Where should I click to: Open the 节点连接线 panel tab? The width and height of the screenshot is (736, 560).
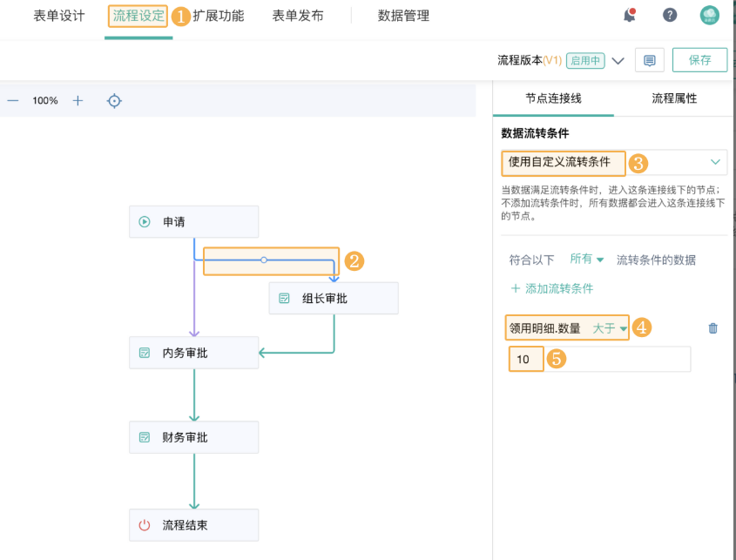coord(553,98)
